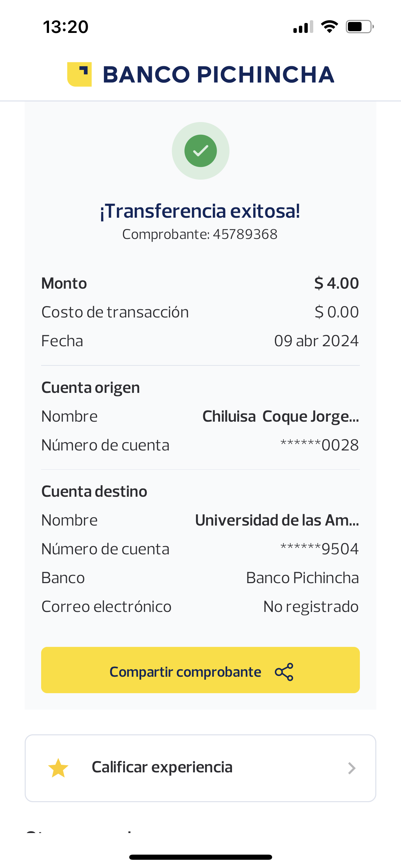The width and height of the screenshot is (401, 868).
Task: Tap the battery indicator icon
Action: click(359, 27)
